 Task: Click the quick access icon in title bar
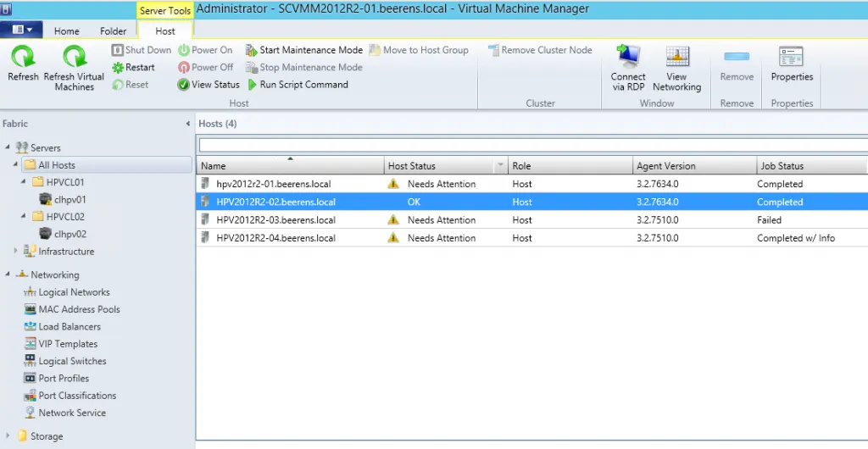coord(6,9)
